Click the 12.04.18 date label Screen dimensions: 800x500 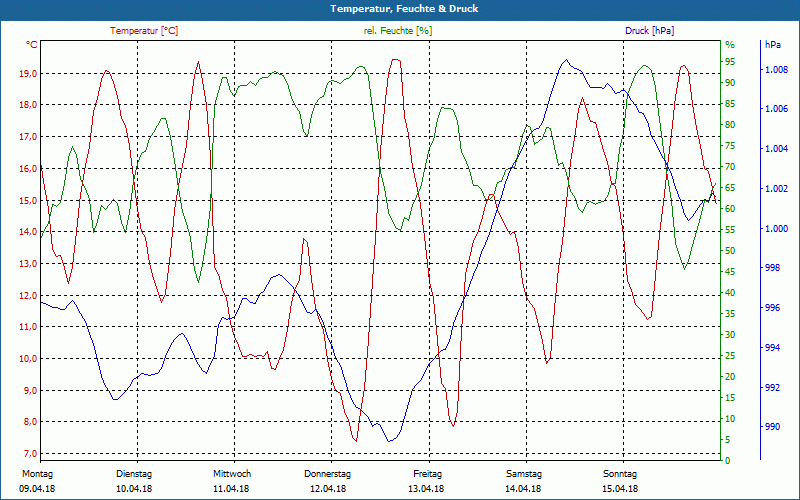(x=328, y=489)
